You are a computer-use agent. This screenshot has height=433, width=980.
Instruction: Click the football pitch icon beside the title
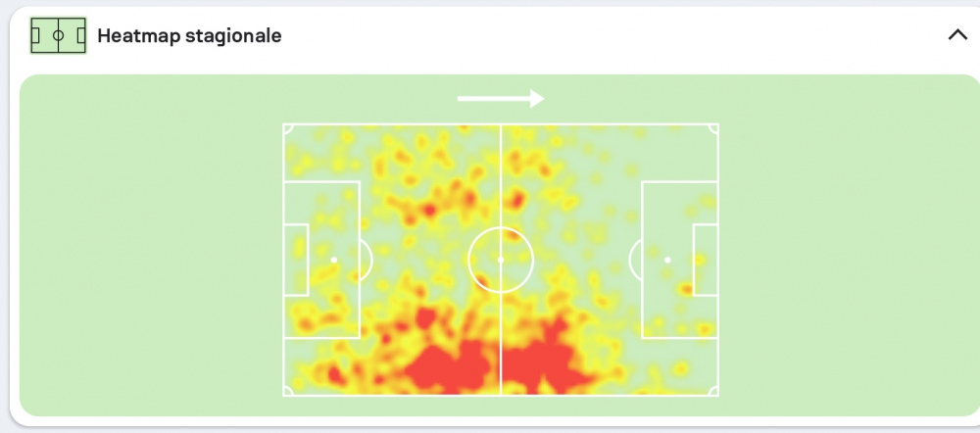click(x=58, y=35)
